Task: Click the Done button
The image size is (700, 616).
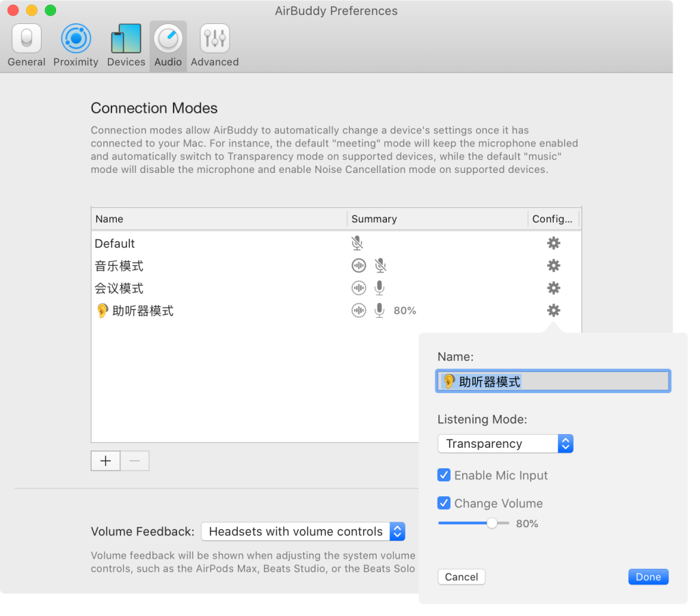Action: 647,576
